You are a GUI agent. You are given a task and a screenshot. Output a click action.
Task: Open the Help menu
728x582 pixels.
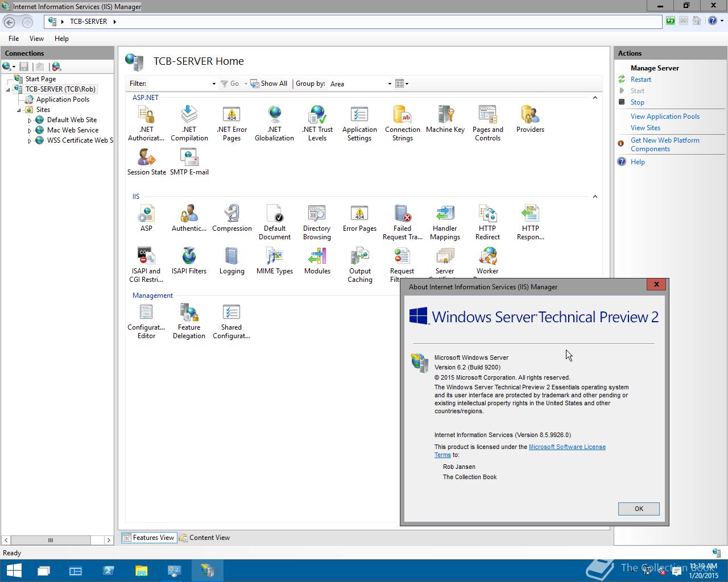pos(61,39)
